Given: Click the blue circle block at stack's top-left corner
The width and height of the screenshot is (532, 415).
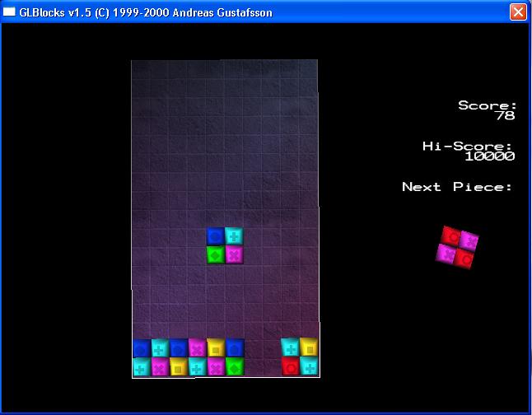Looking at the screenshot, I should (x=142, y=348).
